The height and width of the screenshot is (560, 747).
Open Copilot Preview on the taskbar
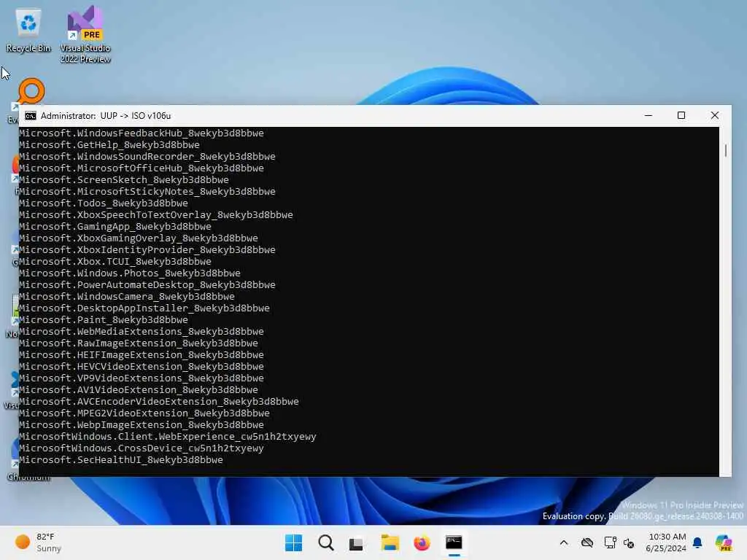click(724, 542)
